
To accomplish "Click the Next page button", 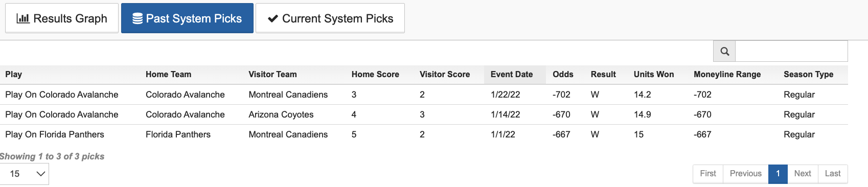I will click(x=803, y=174).
